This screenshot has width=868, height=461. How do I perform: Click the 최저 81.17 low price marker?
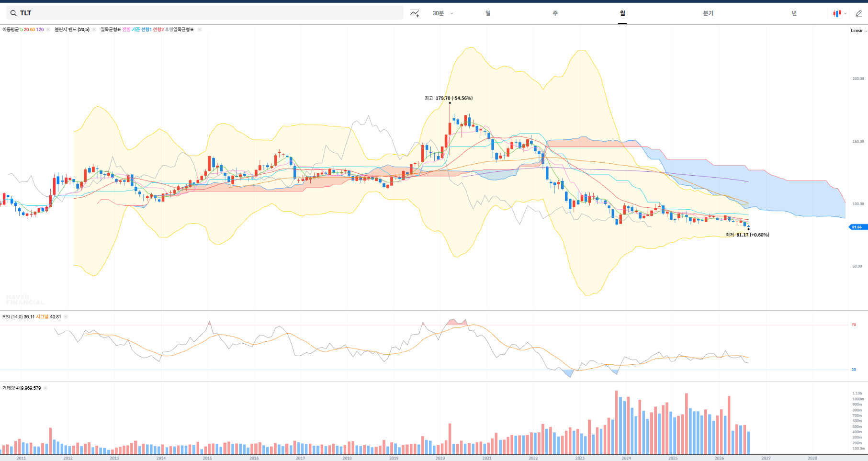coord(747,235)
